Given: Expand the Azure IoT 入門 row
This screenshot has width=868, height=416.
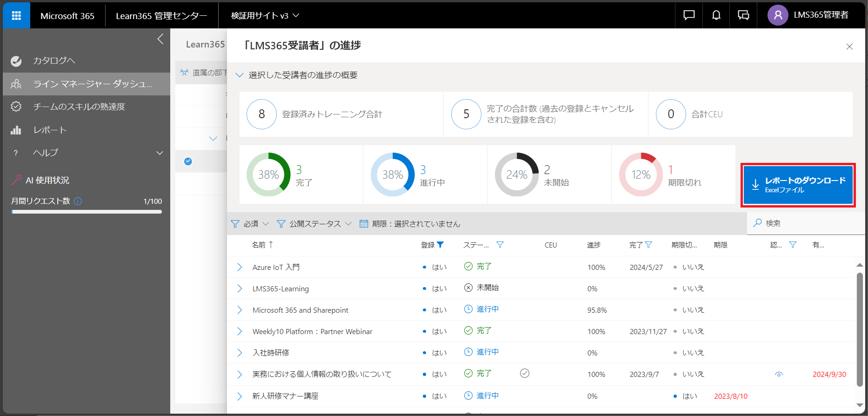Looking at the screenshot, I should 240,267.
